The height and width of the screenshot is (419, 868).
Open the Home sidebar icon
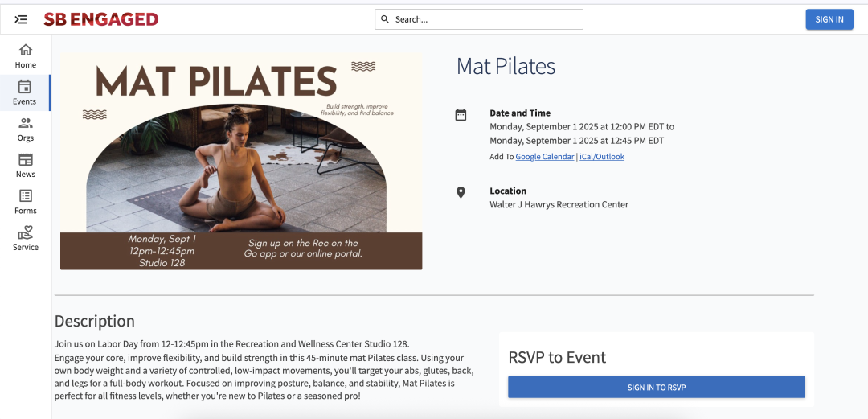(x=26, y=50)
